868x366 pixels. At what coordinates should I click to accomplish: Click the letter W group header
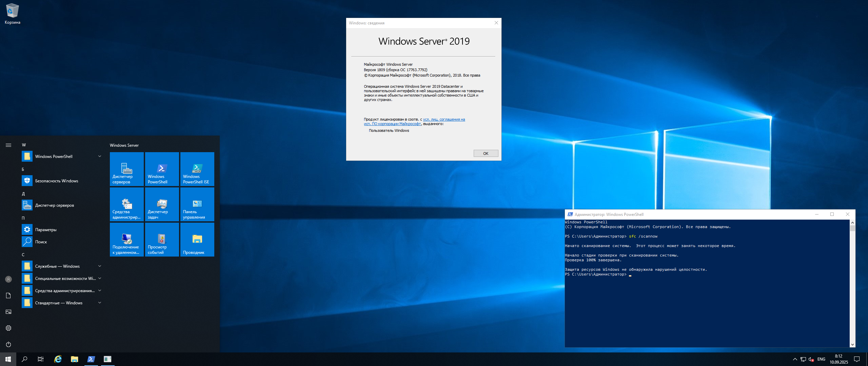click(x=24, y=145)
